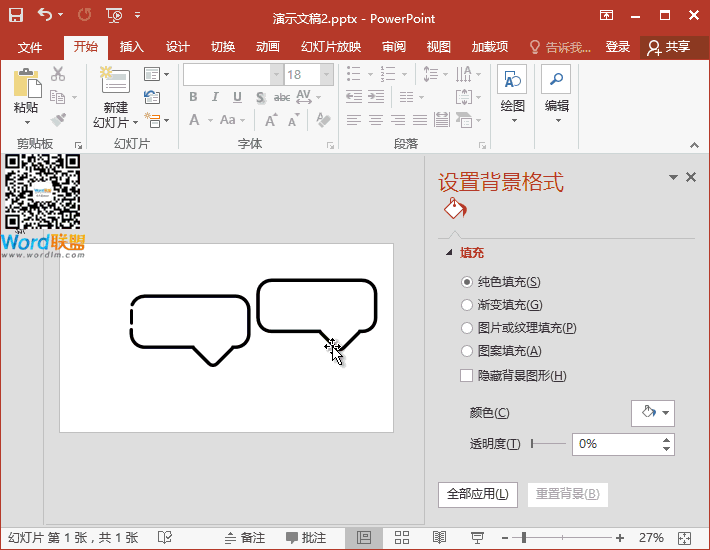The width and height of the screenshot is (710, 550).
Task: Decrease font size
Action: coord(294,120)
